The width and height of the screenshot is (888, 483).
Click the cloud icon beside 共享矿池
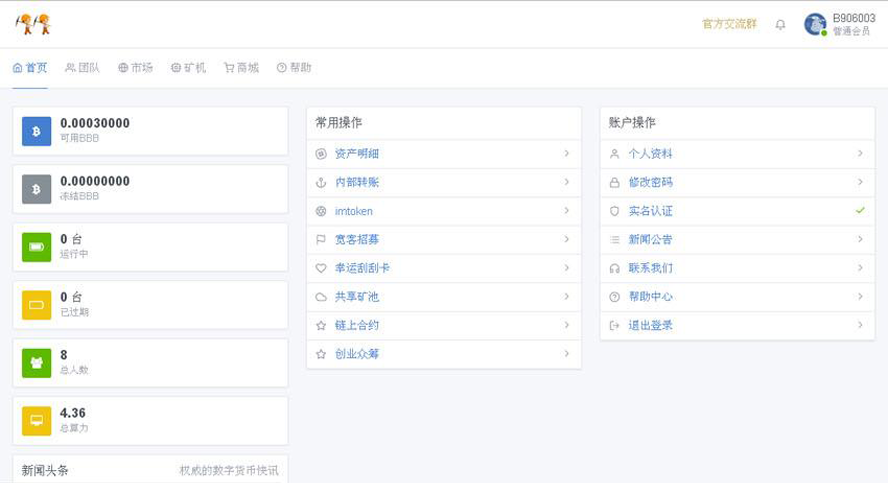[x=321, y=297]
